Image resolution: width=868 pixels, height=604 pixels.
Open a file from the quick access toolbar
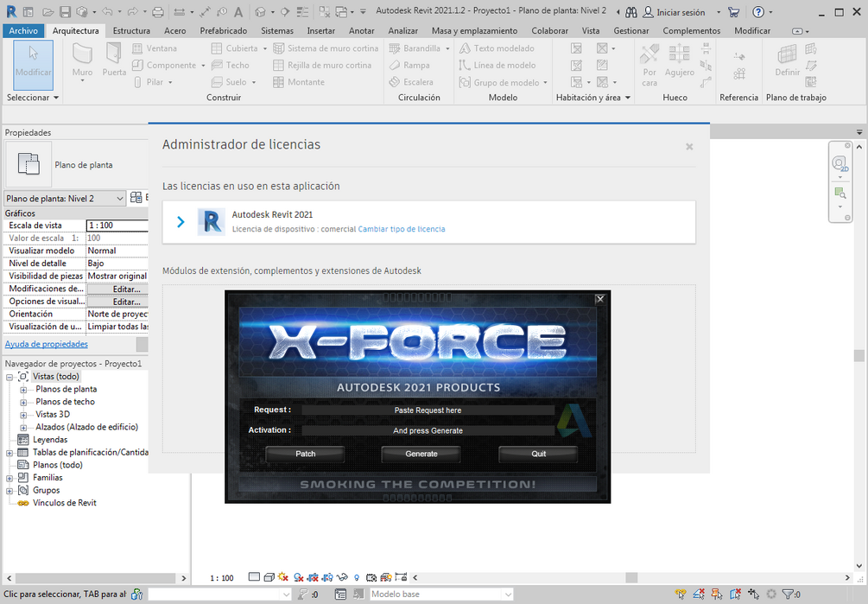pos(48,11)
